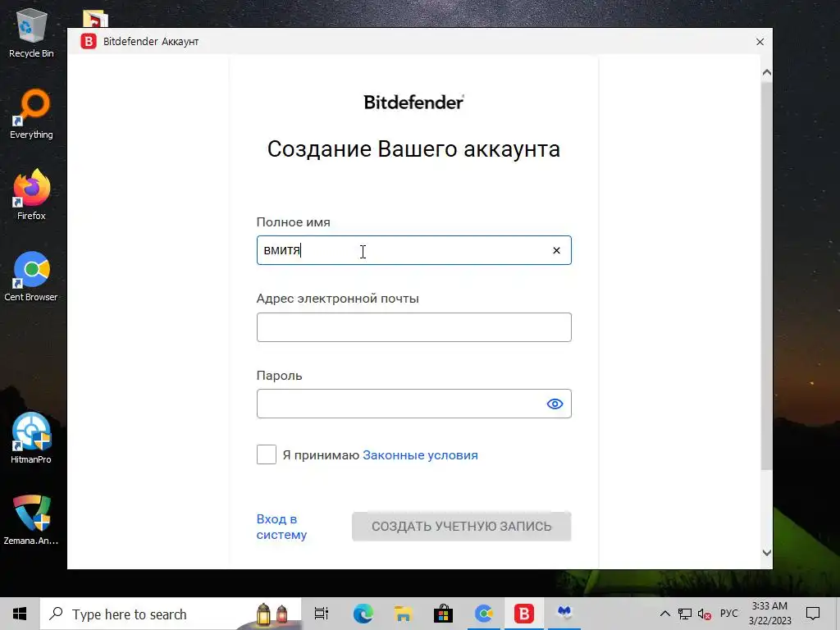Select partially hidden desktop file icon at top
Screen dimensions: 840x630
point(95,19)
